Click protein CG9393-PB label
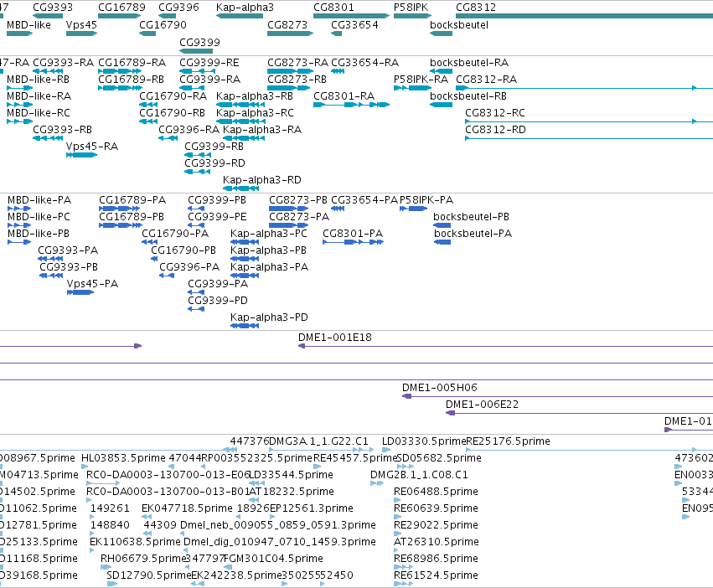This screenshot has height=588, width=713. click(69, 266)
